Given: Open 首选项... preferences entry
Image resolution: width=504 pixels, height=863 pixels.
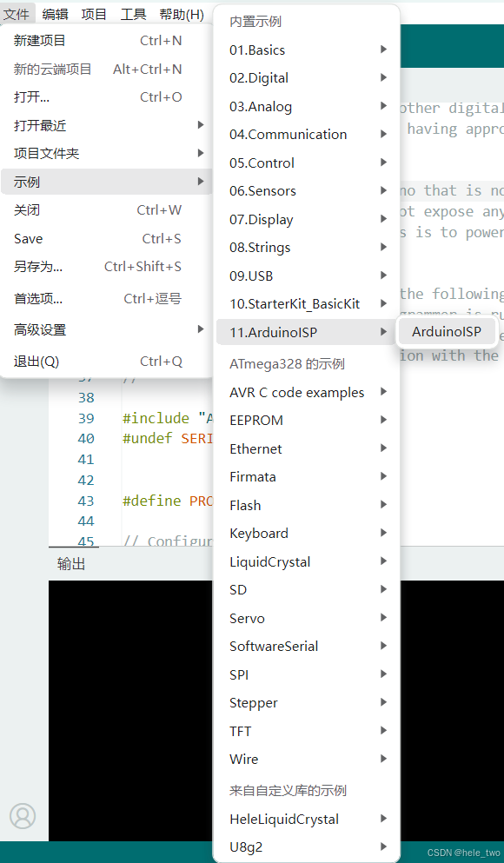Looking at the screenshot, I should pyautogui.click(x=106, y=300).
